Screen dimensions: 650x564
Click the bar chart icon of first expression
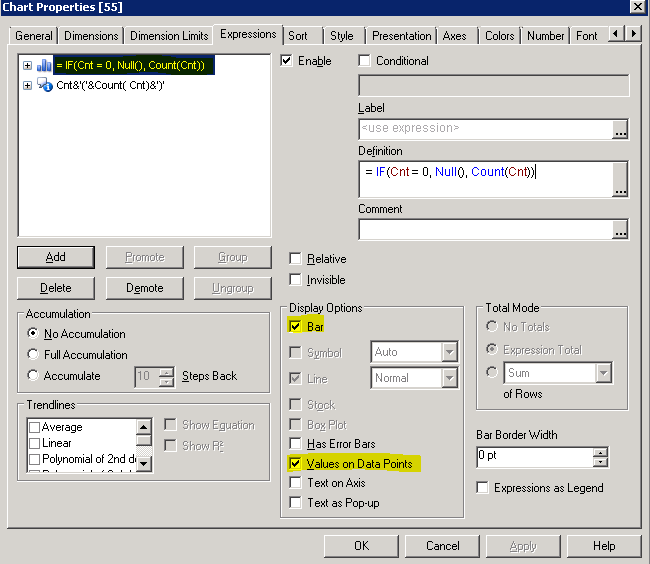coord(44,66)
